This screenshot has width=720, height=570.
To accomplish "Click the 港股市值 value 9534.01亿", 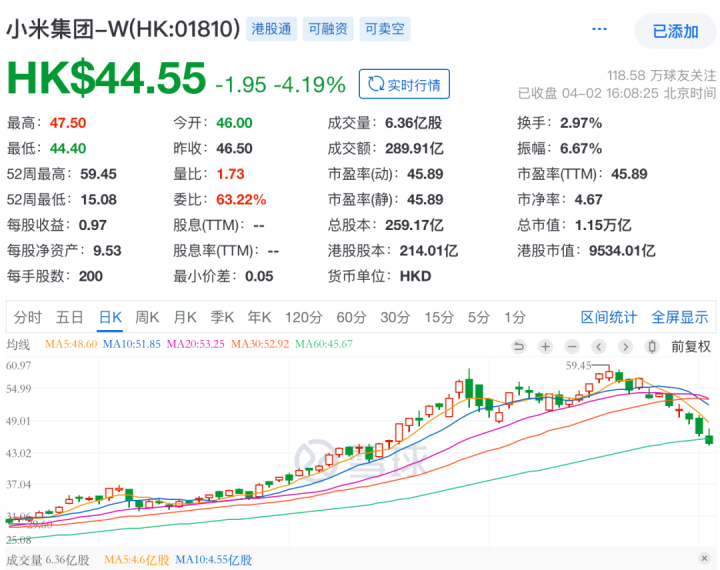I will click(622, 251).
